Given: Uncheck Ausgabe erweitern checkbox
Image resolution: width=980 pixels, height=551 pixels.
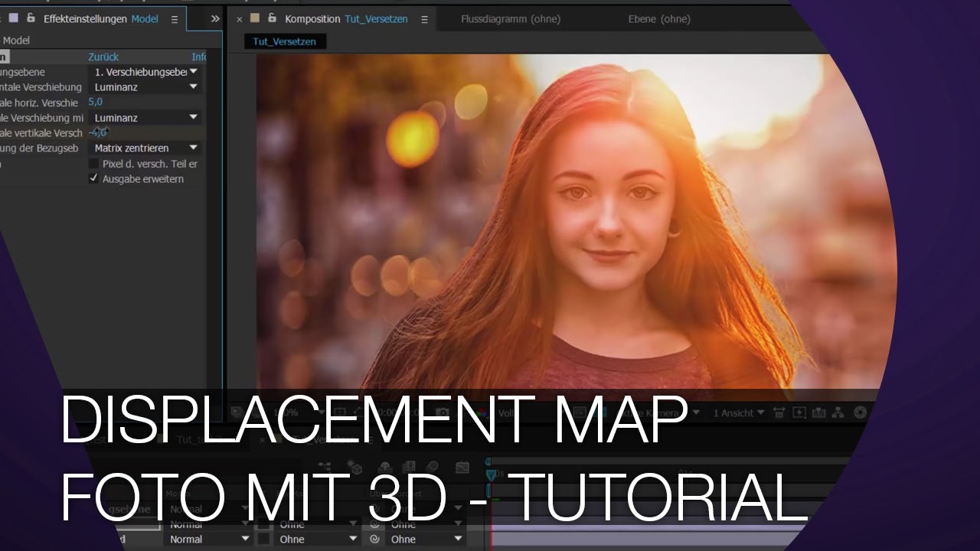Looking at the screenshot, I should coord(94,179).
